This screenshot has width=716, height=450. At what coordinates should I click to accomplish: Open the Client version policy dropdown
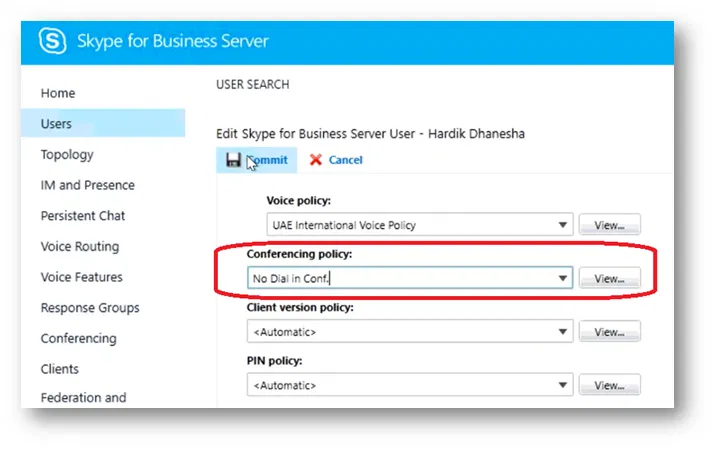[410, 332]
